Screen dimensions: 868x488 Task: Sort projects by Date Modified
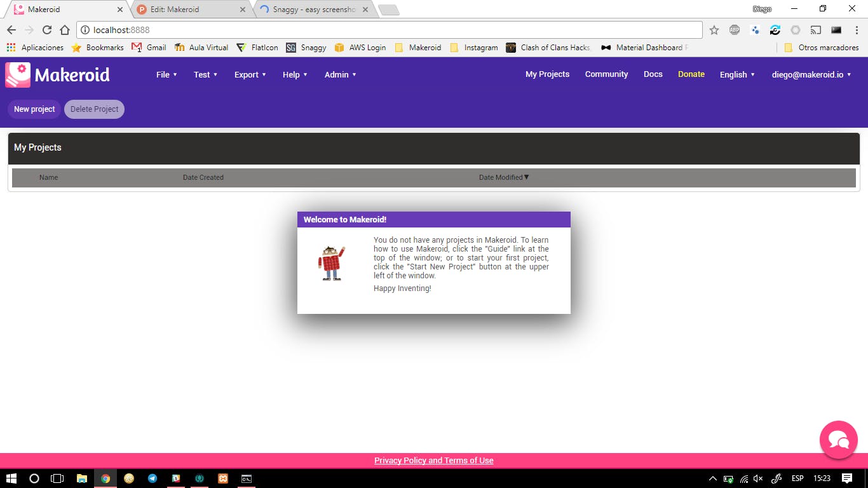pyautogui.click(x=504, y=177)
